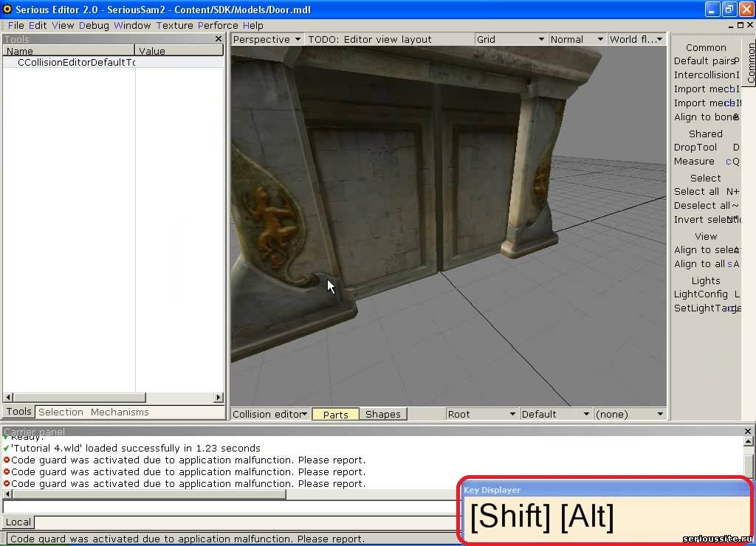
Task: Open the Grid dropdown
Action: (511, 40)
